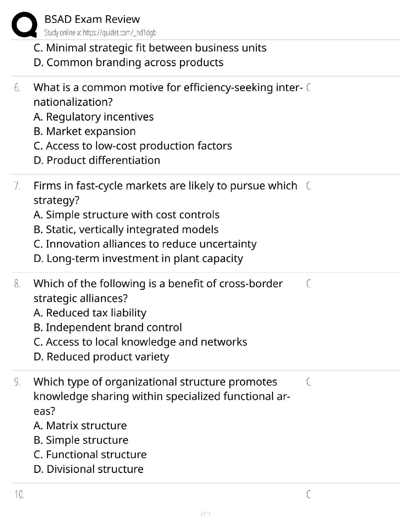Click the BSAD Exam Review title
The image size is (411, 532).
click(x=92, y=19)
